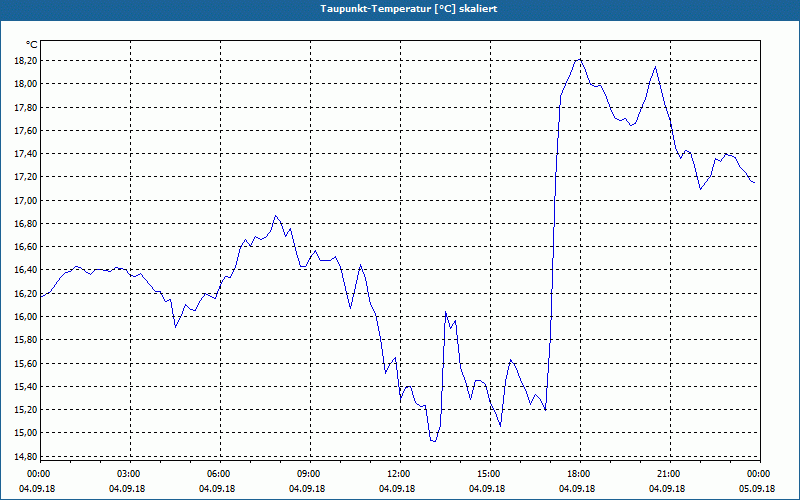Select the 04.09.18 date under 21:00

pos(667,489)
